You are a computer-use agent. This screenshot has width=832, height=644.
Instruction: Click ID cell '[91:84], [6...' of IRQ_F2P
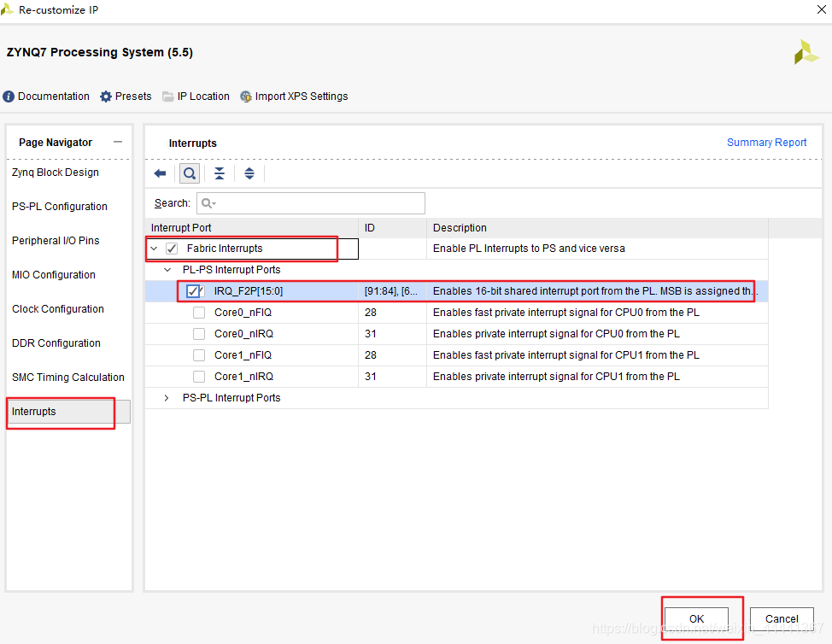(391, 291)
